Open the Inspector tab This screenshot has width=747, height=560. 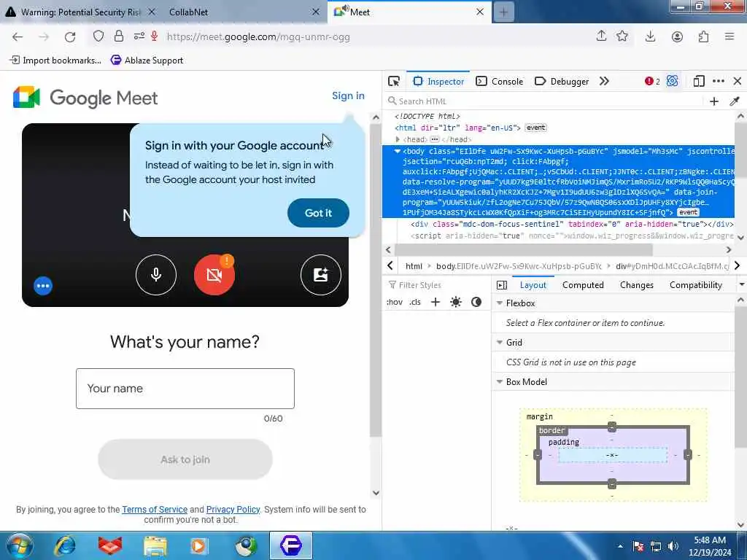[x=438, y=82]
